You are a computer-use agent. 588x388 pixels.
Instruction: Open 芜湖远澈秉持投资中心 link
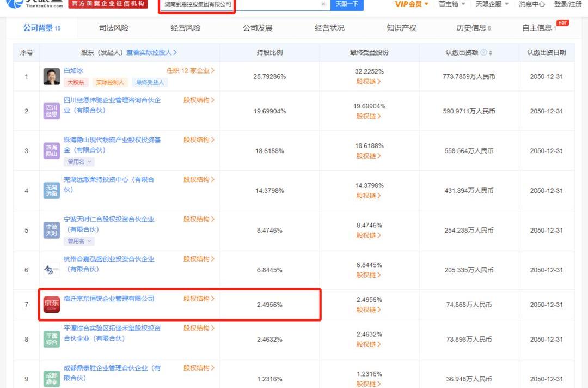coord(109,185)
